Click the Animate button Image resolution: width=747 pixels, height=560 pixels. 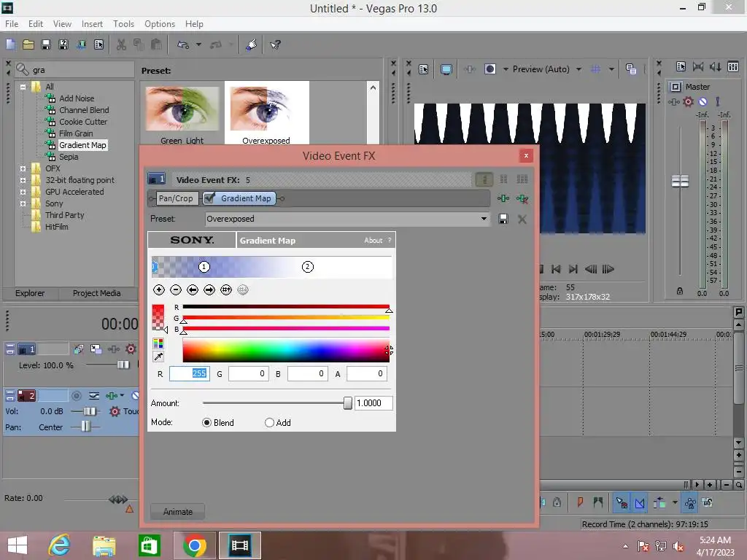[178, 512]
